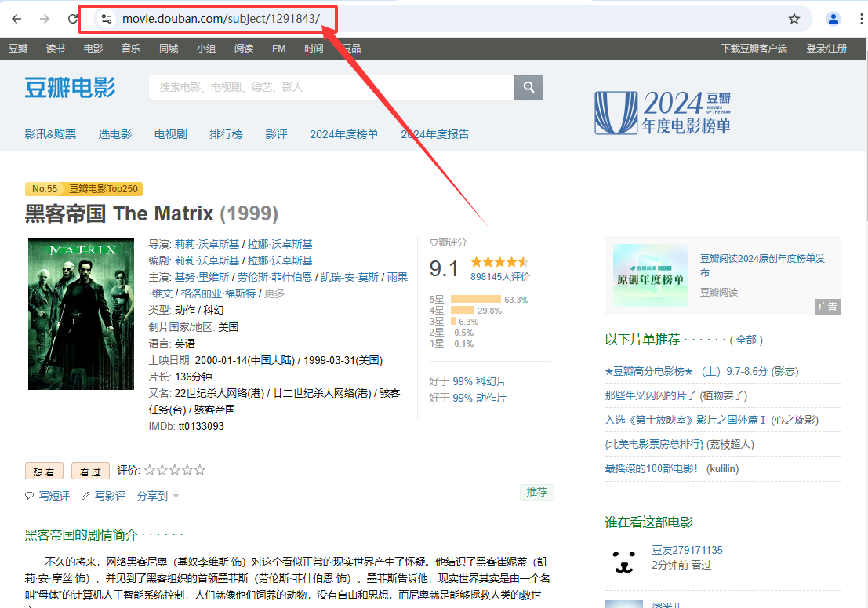Open the Matrix poster thumbnail
Viewport: 868px width, 608px height.
pos(82,314)
